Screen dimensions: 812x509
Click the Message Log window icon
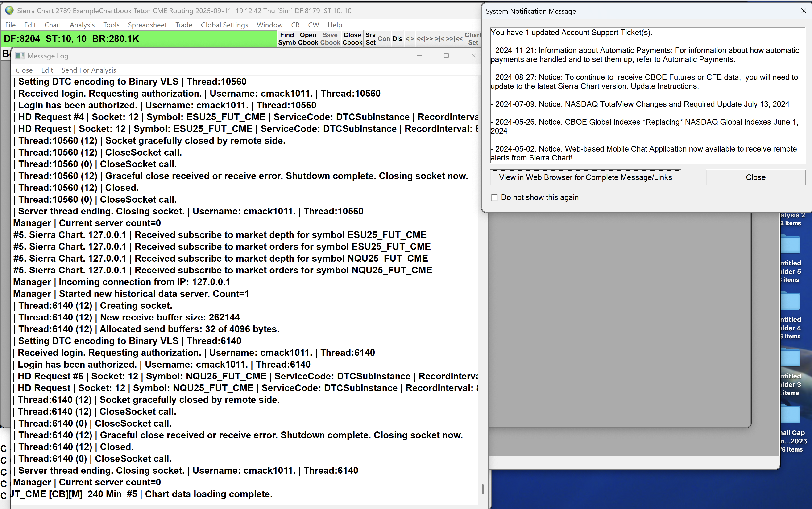[20, 56]
